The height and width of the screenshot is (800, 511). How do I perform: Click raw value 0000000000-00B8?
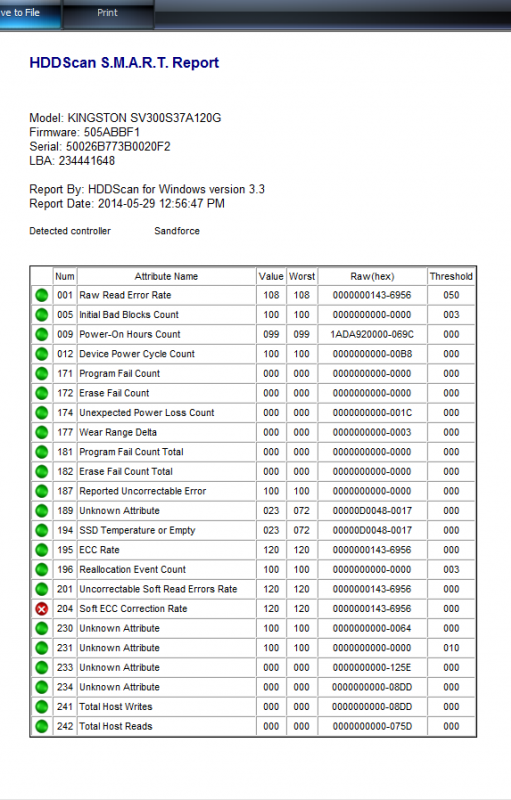coord(372,354)
